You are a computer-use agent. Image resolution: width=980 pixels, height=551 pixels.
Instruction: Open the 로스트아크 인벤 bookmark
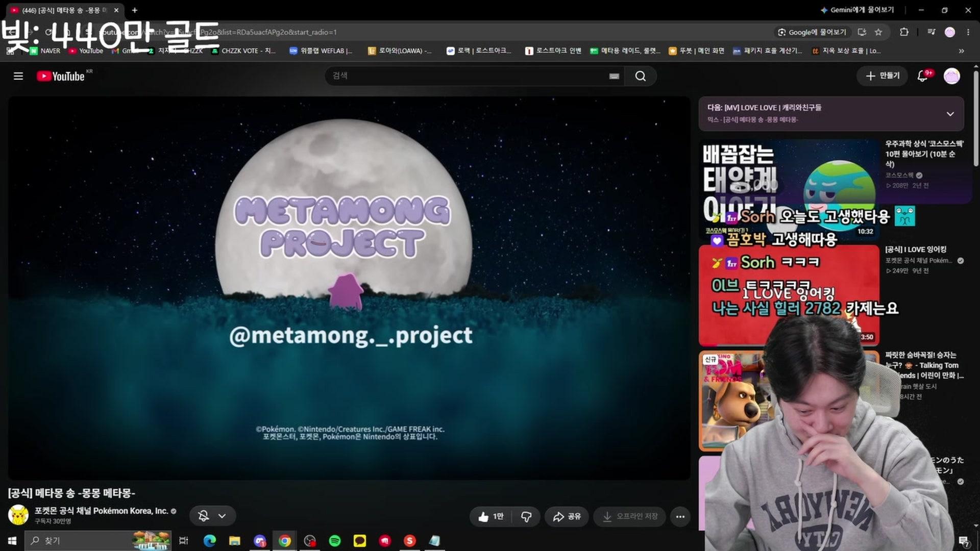(x=553, y=51)
